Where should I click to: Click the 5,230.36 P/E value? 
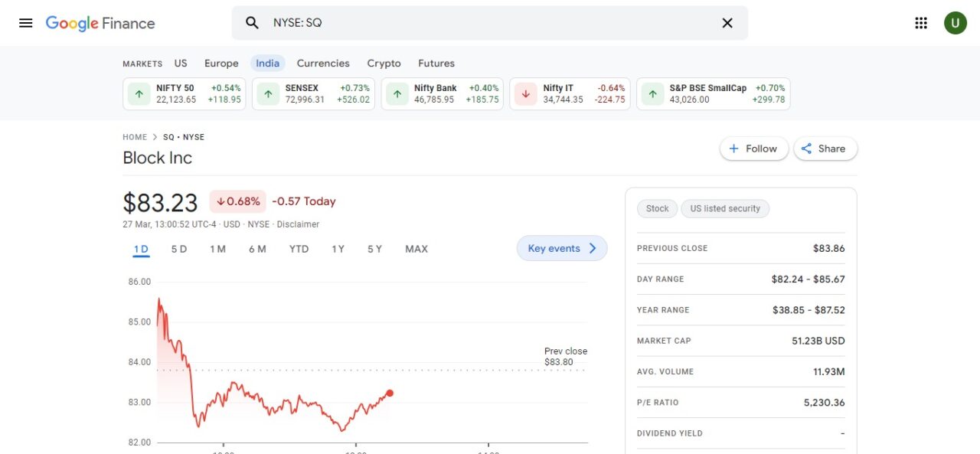pos(825,402)
